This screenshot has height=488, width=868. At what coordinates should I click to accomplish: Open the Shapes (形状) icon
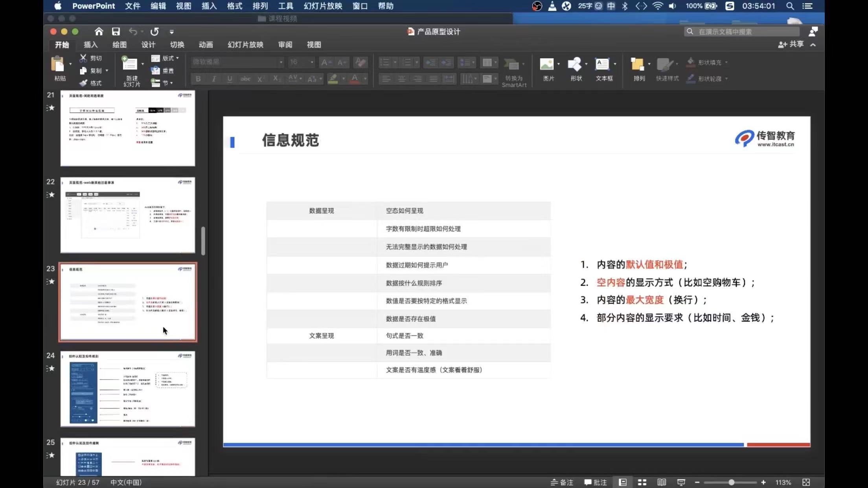[574, 64]
